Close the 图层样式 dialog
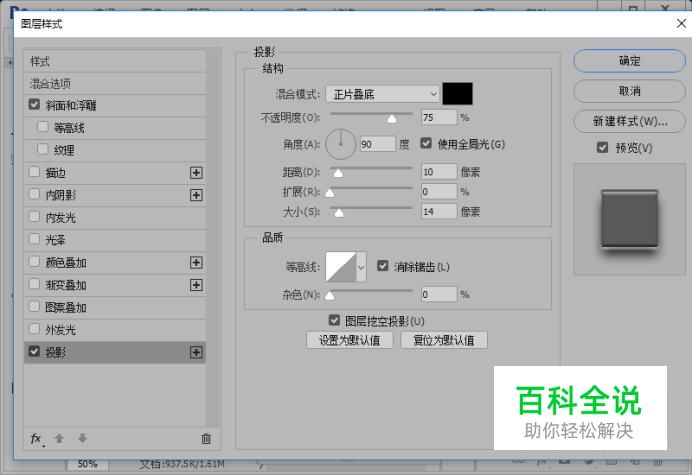 (681, 23)
